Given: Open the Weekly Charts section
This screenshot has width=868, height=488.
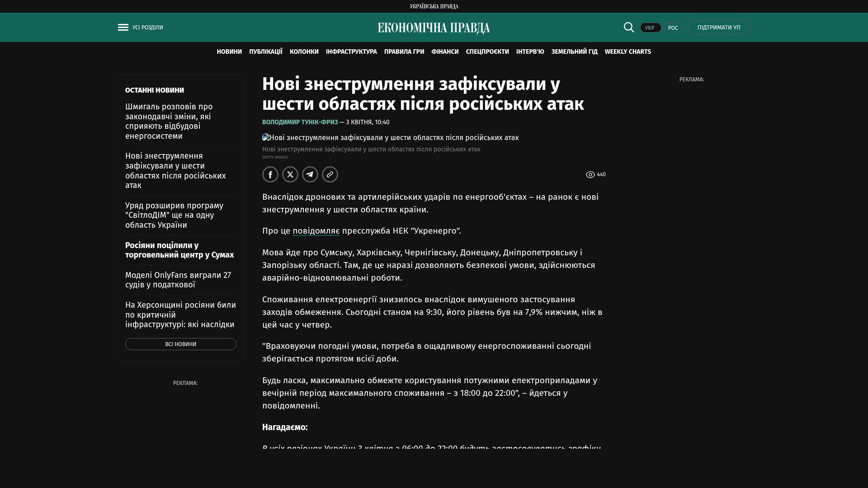Looking at the screenshot, I should click(x=627, y=52).
